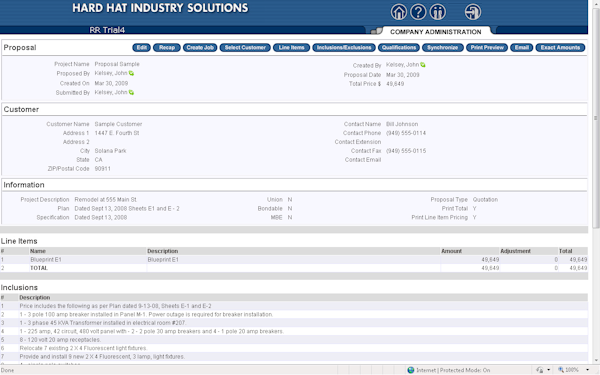Click 'Remodel at 555 Main St' description
This screenshot has height=375, width=600.
(x=105, y=199)
